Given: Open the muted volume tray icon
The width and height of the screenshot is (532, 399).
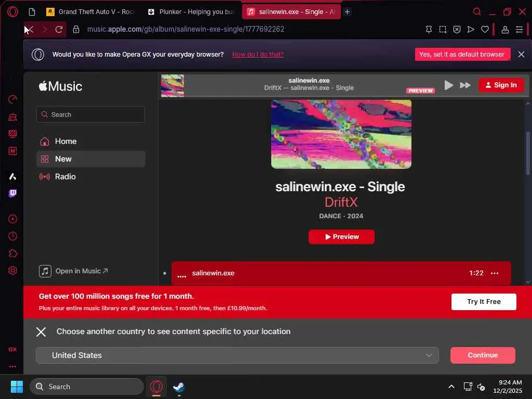Looking at the screenshot, I should pyautogui.click(x=481, y=387).
